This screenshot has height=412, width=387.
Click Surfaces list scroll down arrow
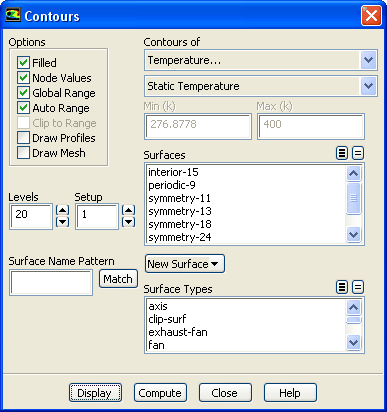click(x=353, y=234)
